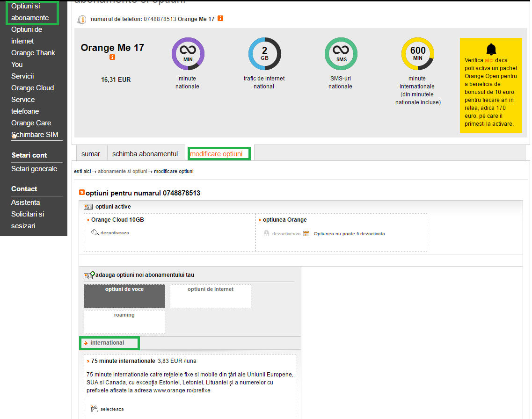Select the "roaming" options category
This screenshot has width=532, height=419.
(124, 322)
